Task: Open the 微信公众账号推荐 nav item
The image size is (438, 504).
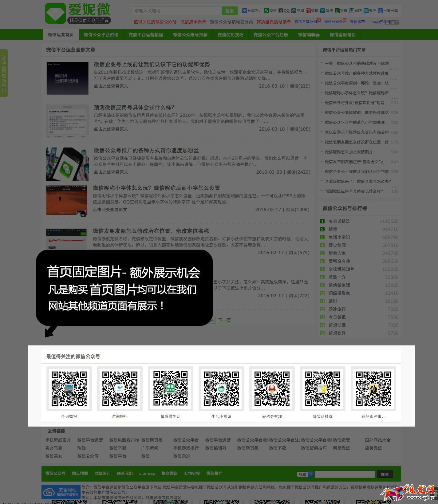Action: 190,35
